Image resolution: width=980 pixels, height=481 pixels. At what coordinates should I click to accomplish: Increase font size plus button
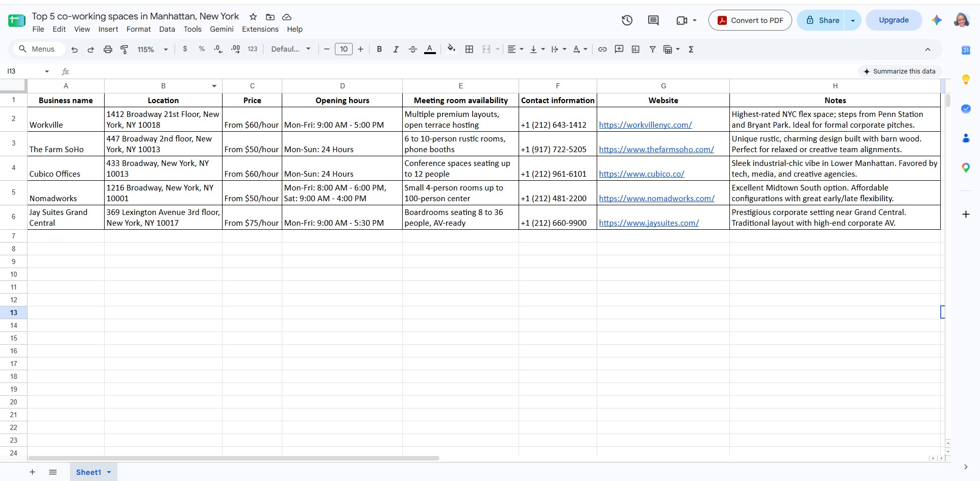coord(360,49)
